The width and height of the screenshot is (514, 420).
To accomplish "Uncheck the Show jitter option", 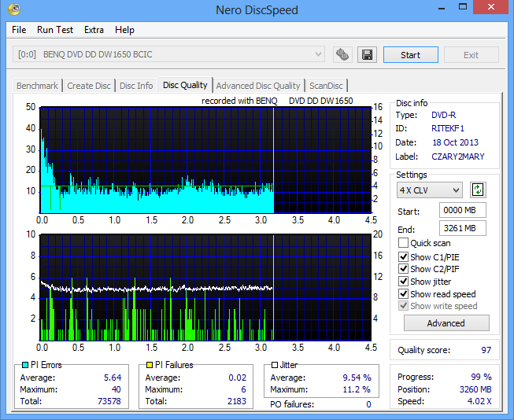I will point(403,282).
